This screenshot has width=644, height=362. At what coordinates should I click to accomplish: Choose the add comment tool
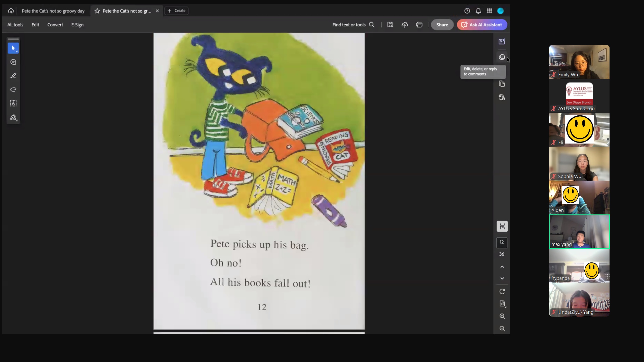point(13,62)
